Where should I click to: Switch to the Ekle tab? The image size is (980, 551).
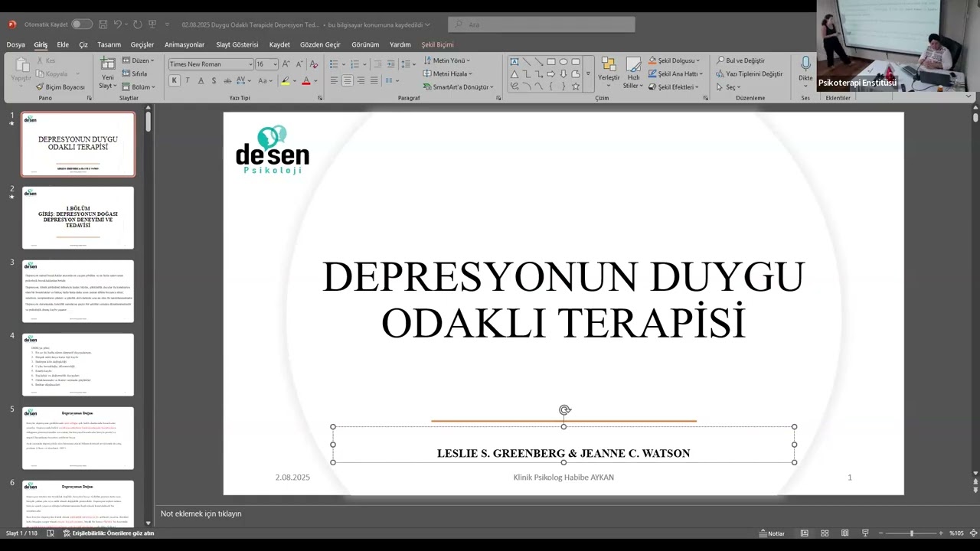63,44
